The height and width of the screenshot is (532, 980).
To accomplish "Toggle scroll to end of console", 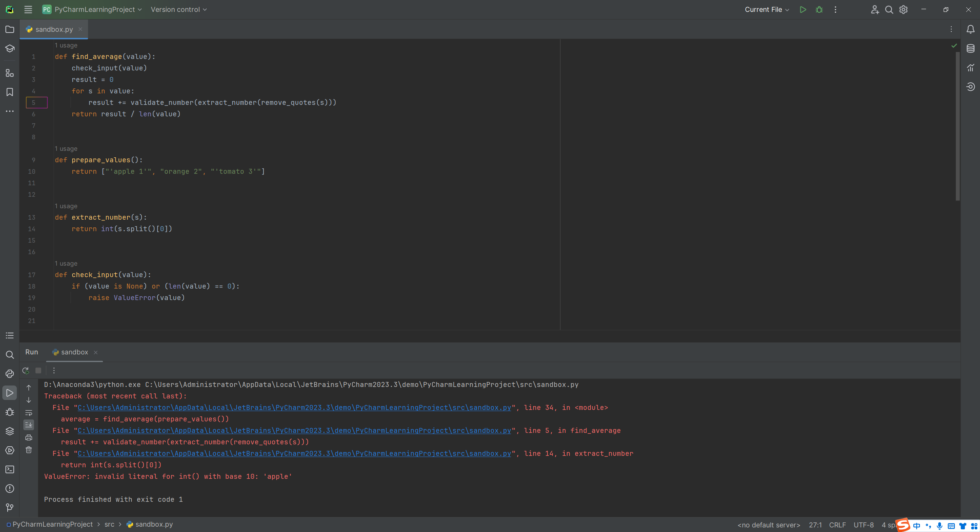I will pos(29,425).
